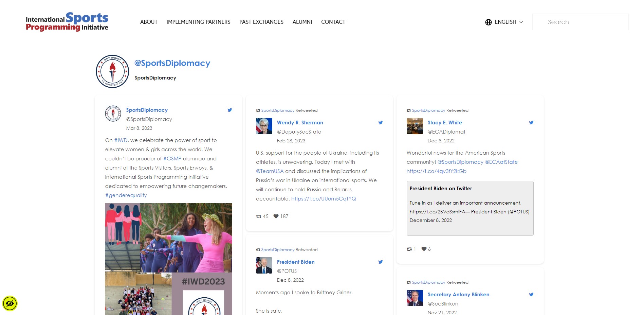
Task: Click Twitter bird icon on Wendy Sherman tweet
Action: (x=381, y=123)
